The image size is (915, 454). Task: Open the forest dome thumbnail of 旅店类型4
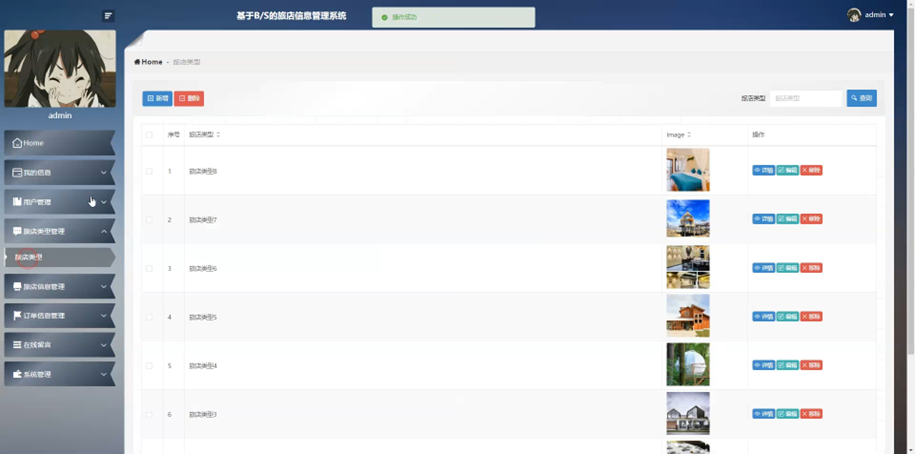point(688,364)
